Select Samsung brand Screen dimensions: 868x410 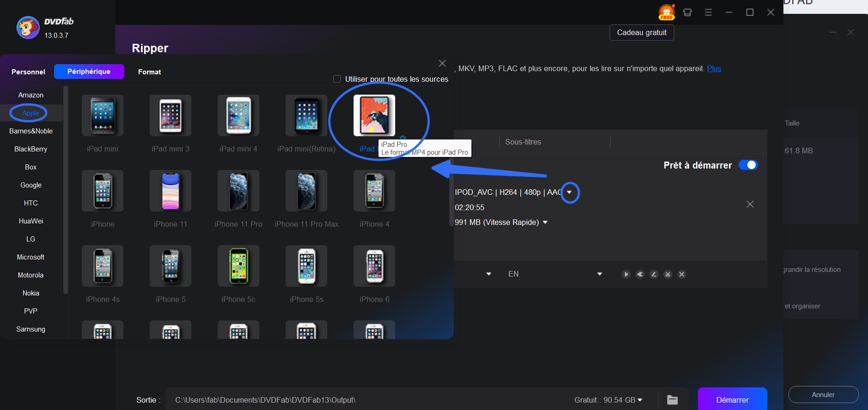point(31,329)
